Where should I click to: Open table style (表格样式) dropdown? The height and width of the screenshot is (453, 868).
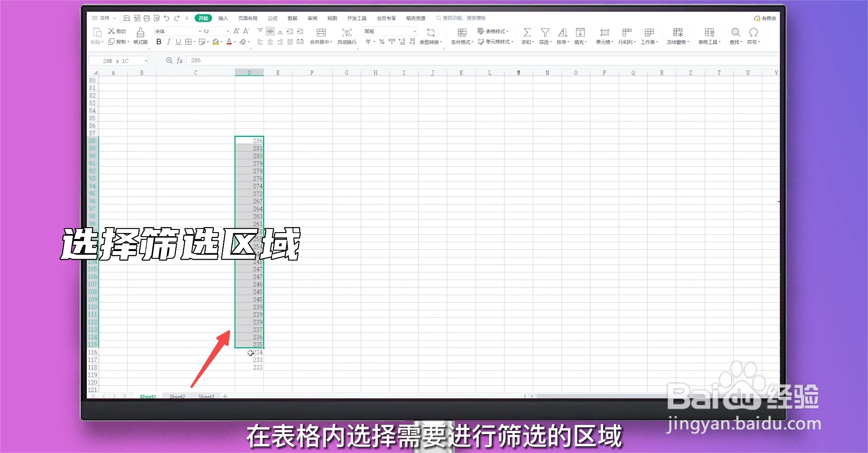coord(493,31)
